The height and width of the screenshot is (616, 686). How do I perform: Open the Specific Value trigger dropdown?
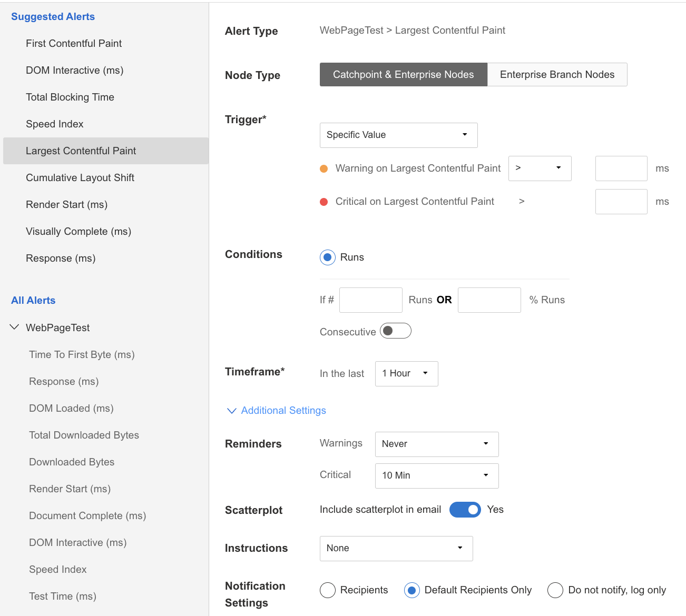[399, 135]
